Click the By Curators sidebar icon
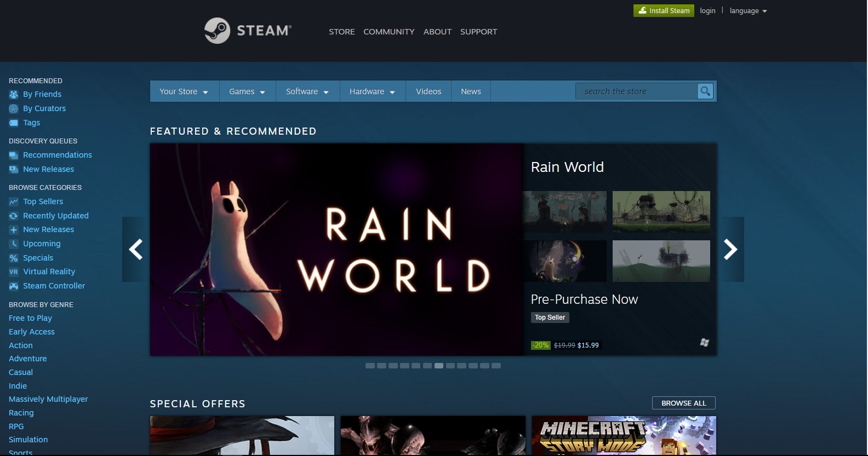Image resolution: width=868 pixels, height=456 pixels. (x=14, y=109)
